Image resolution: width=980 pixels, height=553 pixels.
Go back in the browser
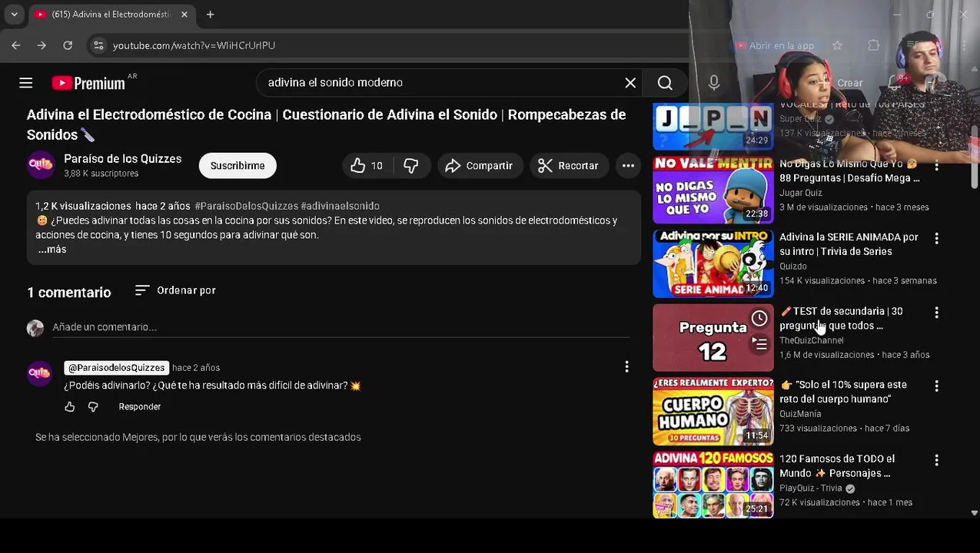[x=16, y=45]
